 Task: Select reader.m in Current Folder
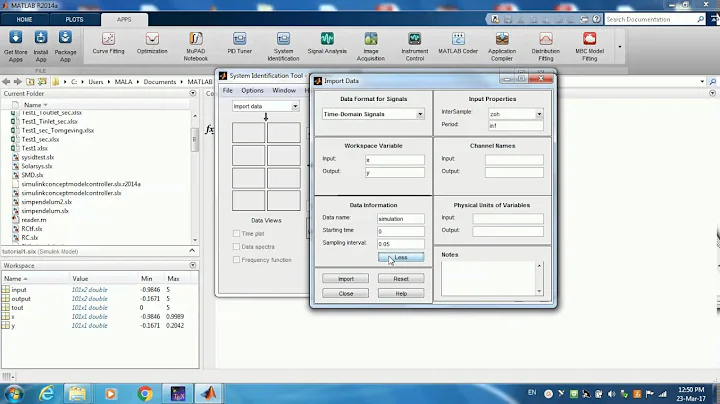point(32,220)
